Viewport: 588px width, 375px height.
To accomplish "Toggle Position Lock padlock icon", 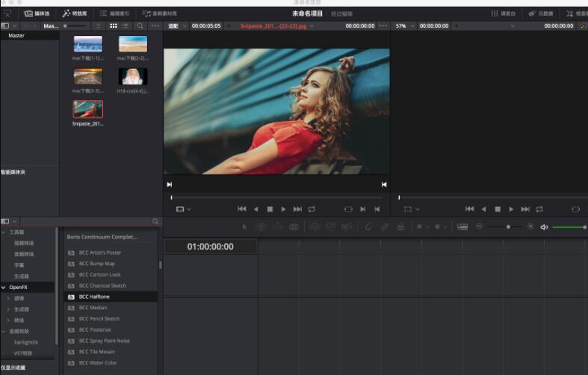I will pyautogui.click(x=400, y=226).
